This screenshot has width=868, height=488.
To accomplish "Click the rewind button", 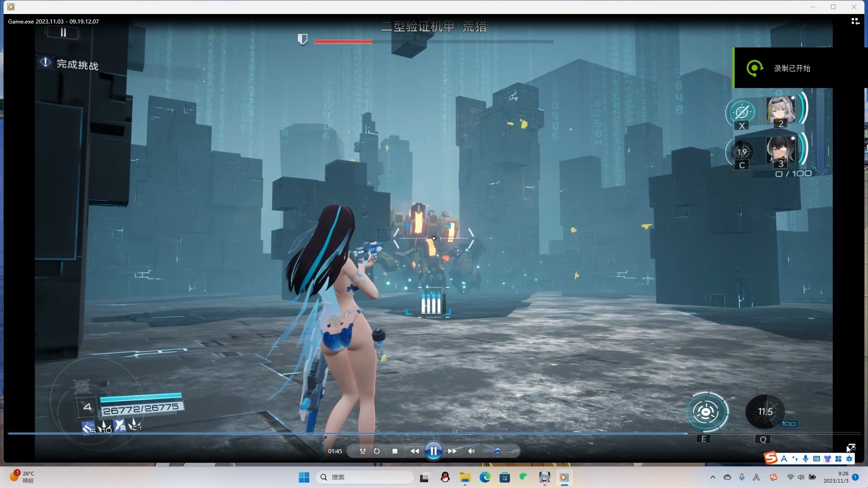I will pos(414,451).
